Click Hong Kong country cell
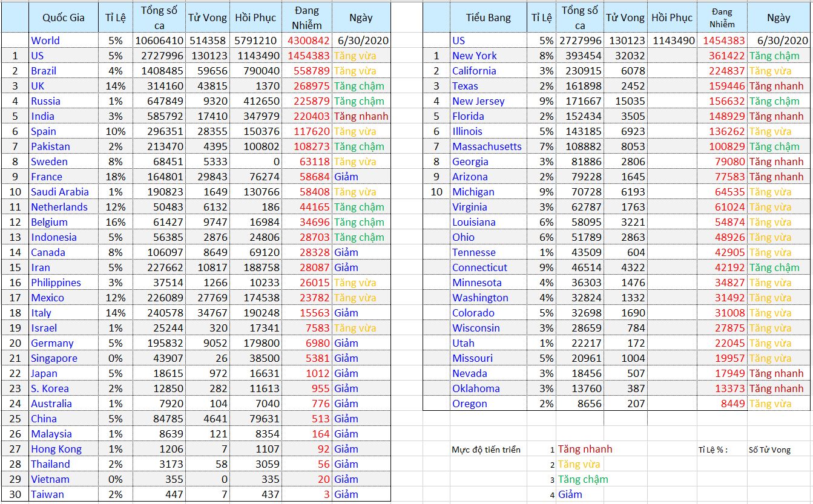813x504 pixels. [x=63, y=449]
